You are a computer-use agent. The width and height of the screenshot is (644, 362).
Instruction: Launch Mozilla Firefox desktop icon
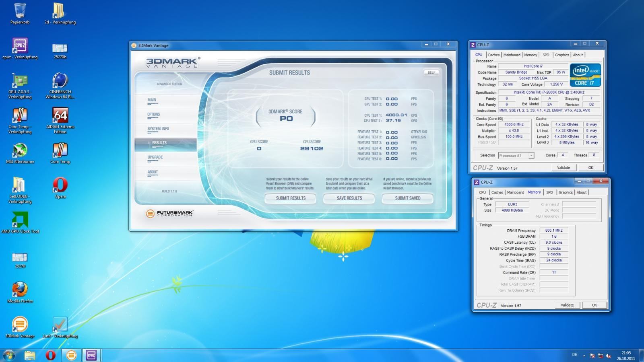(20, 292)
